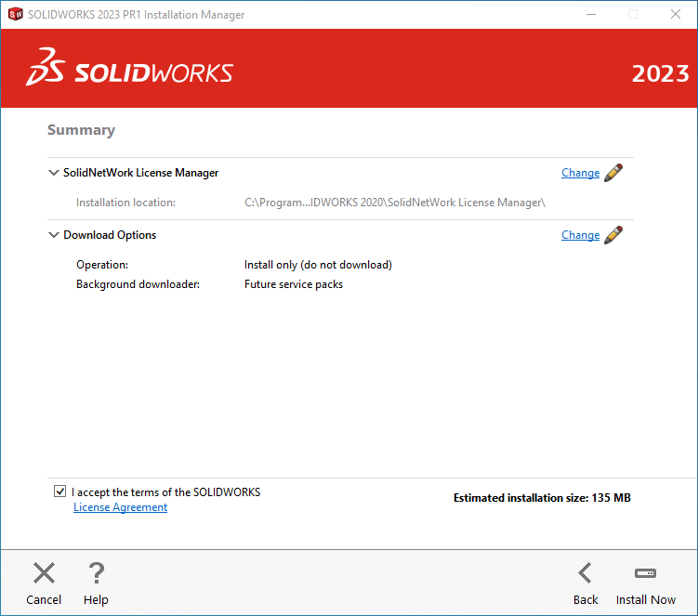Click the Summary heading
Image resolution: width=698 pixels, height=616 pixels.
pos(82,130)
